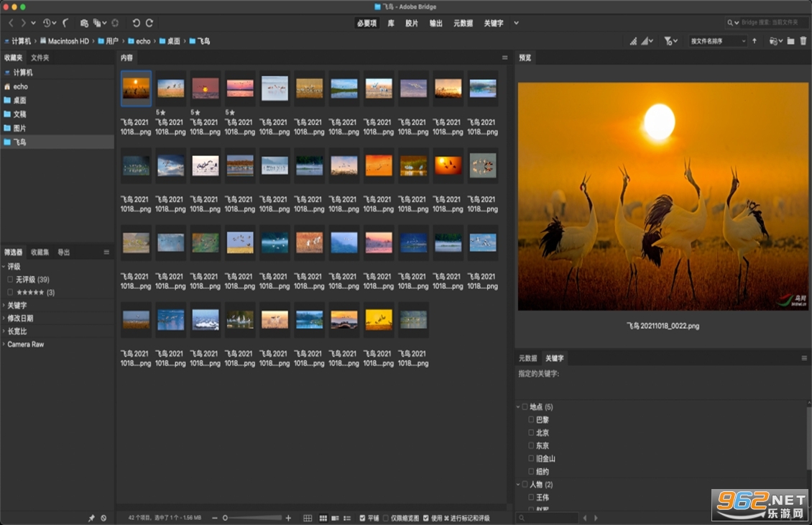Open the filter panel menu icon

pyautogui.click(x=106, y=252)
